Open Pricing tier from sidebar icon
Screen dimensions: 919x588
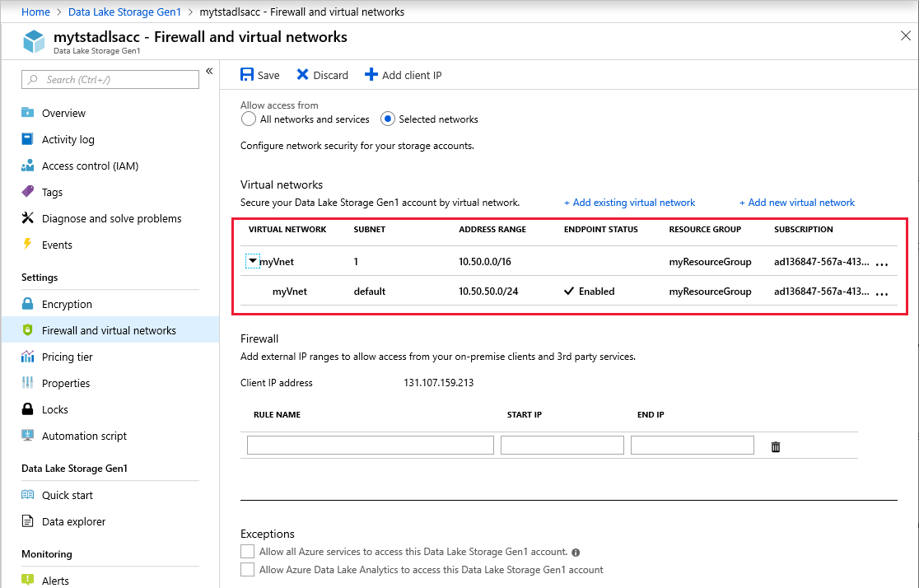tap(27, 357)
